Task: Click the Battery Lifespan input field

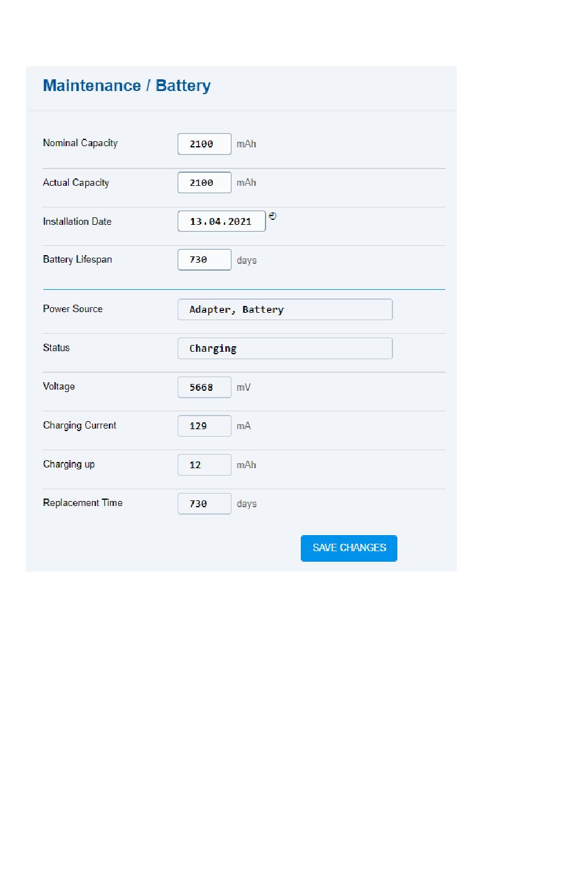Action: coord(204,259)
